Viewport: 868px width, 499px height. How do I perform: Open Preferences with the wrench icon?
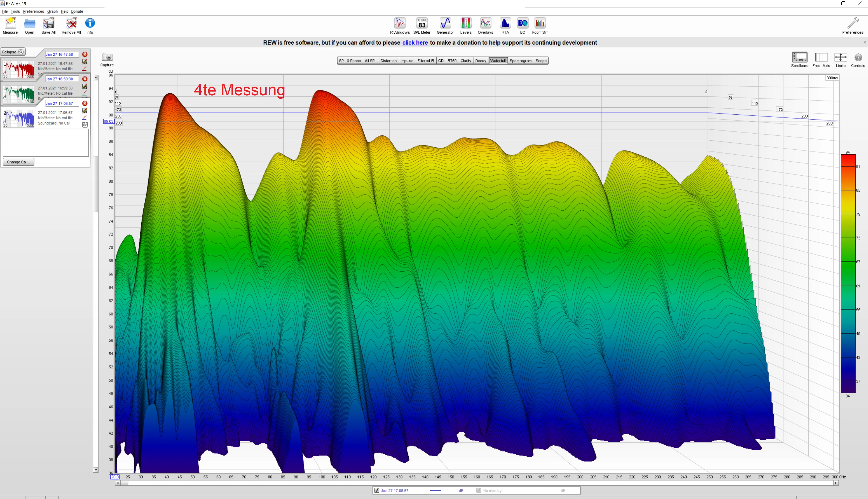853,26
